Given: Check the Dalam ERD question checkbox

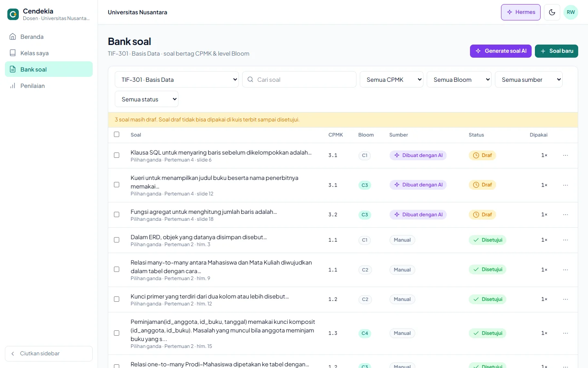Looking at the screenshot, I should click(x=117, y=240).
